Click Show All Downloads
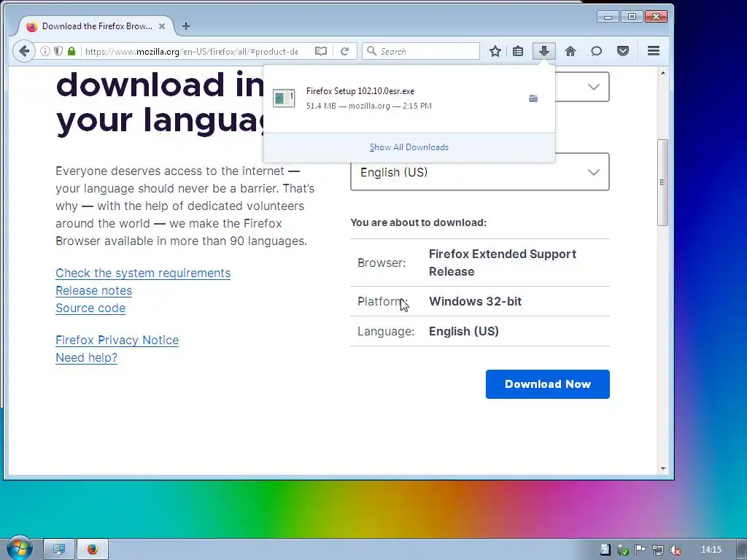 (409, 147)
